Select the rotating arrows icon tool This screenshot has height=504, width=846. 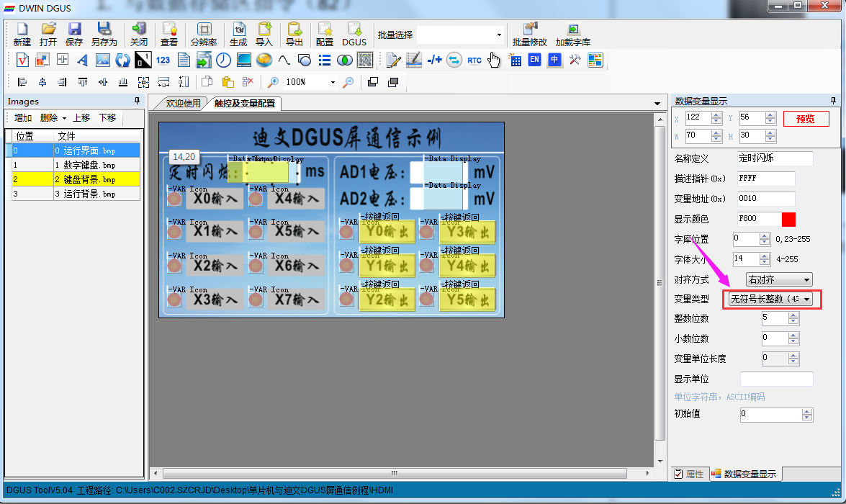pos(122,60)
